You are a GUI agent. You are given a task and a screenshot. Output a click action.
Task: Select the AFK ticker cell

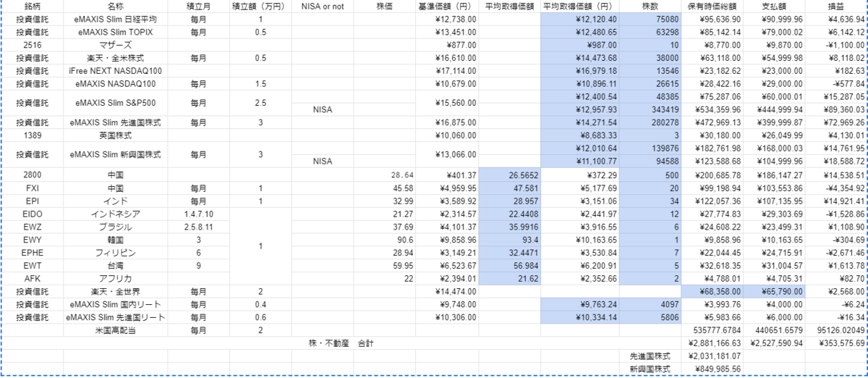tap(33, 279)
